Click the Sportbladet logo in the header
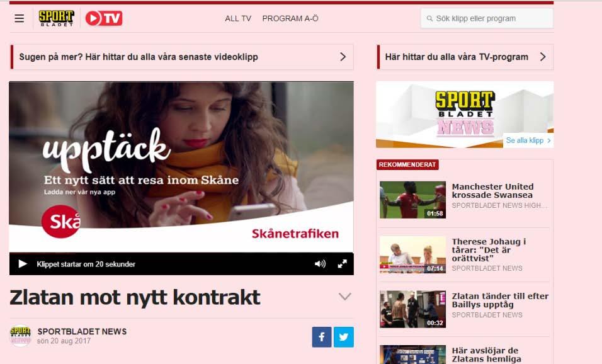This screenshot has width=602, height=364. 57,18
